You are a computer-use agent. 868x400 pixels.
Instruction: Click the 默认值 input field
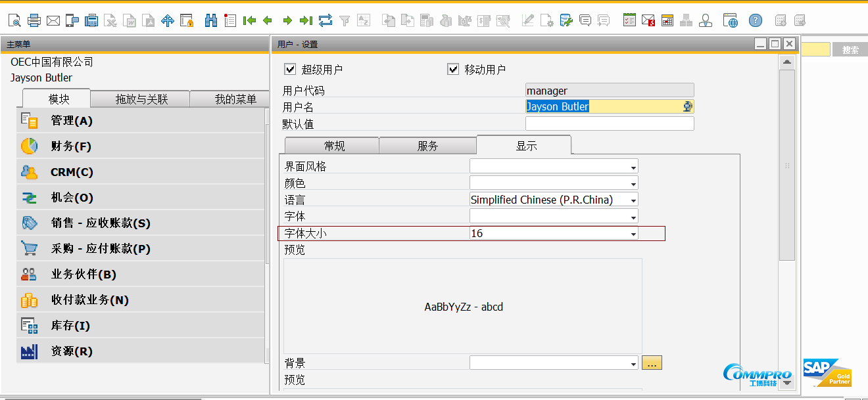tap(609, 124)
